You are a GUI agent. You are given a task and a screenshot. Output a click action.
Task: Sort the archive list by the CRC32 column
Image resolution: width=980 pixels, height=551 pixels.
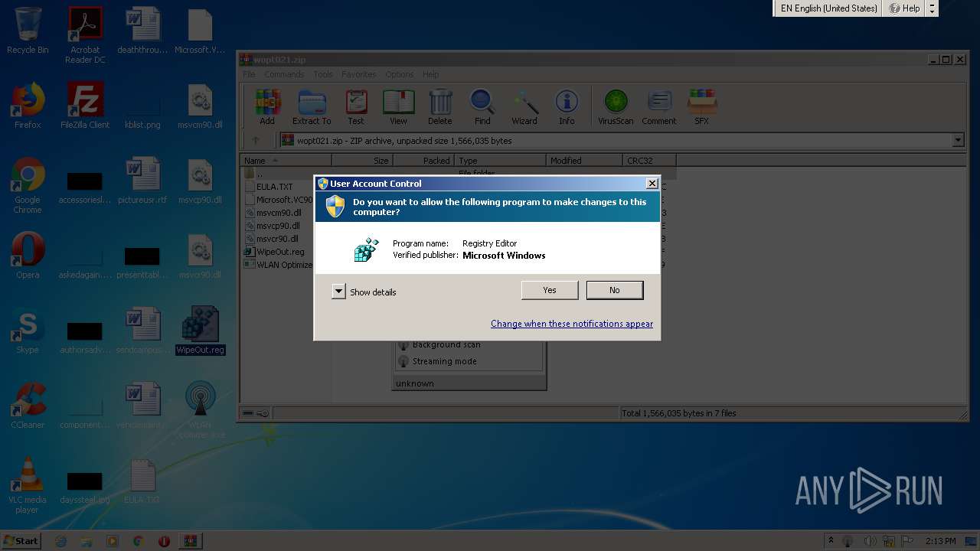[x=649, y=161]
